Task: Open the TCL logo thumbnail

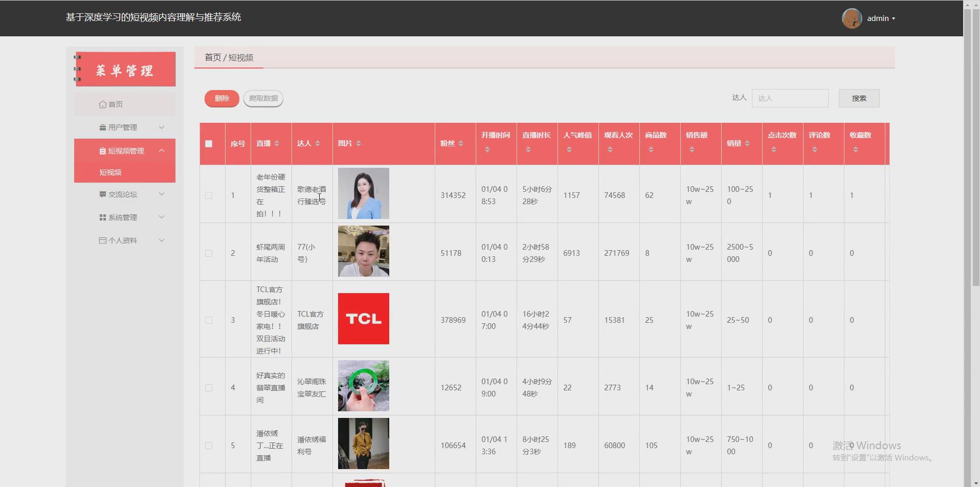Action: [x=364, y=319]
